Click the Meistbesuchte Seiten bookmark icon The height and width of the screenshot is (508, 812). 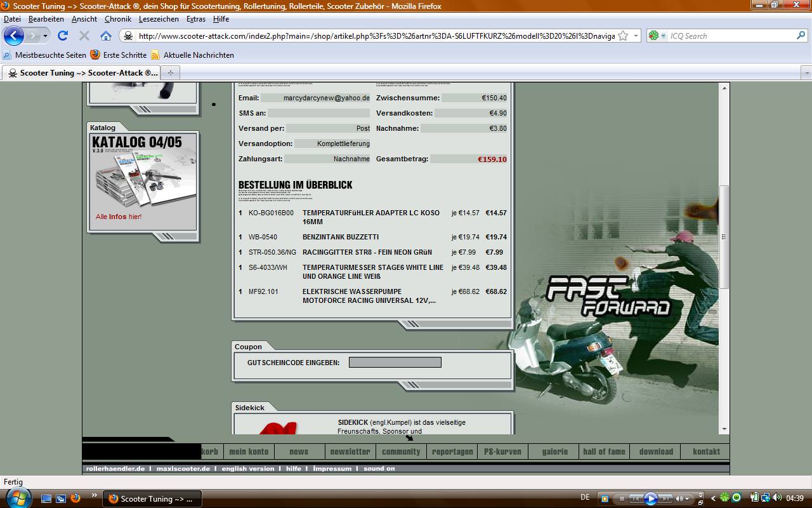click(8, 55)
